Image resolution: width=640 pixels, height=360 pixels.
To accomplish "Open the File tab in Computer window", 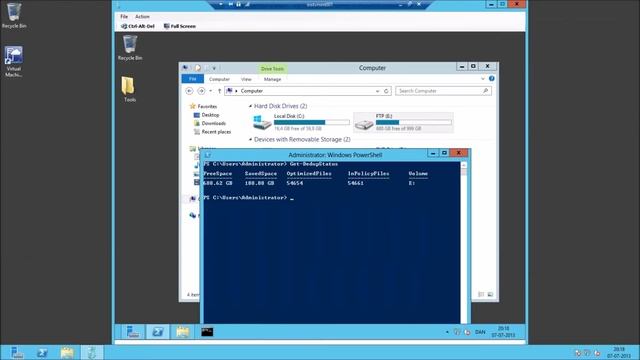I will point(192,79).
